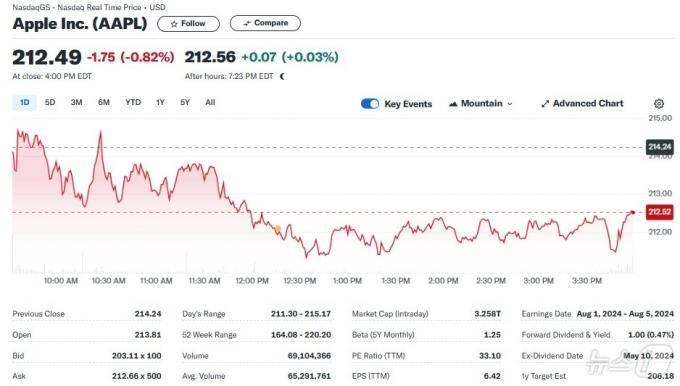This screenshot has height=386, width=680.
Task: Click the after hours price 212.56
Action: coord(210,57)
